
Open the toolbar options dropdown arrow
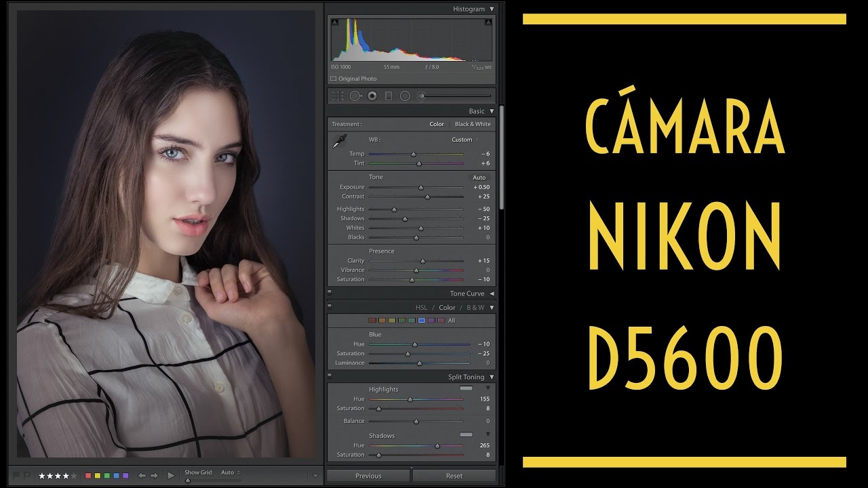click(315, 476)
